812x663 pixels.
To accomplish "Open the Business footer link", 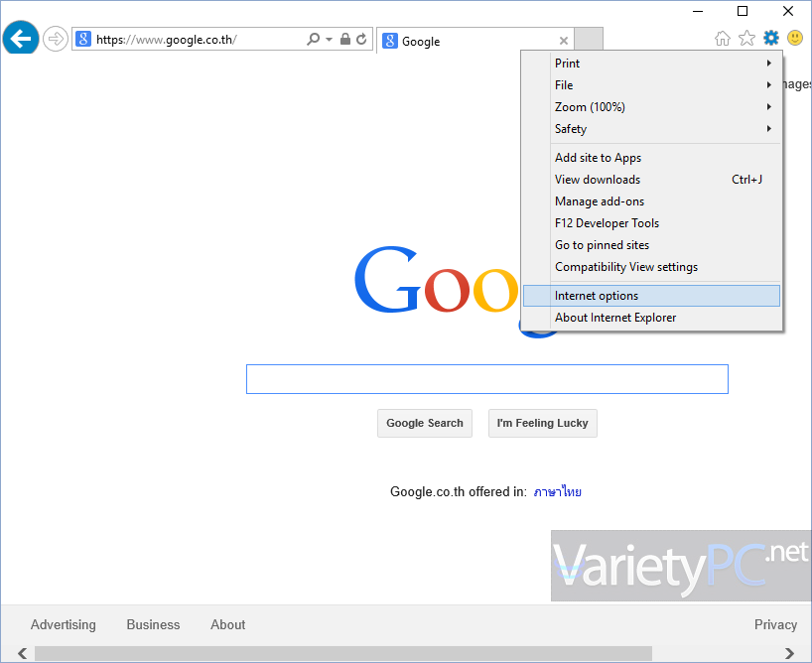I will tap(153, 624).
